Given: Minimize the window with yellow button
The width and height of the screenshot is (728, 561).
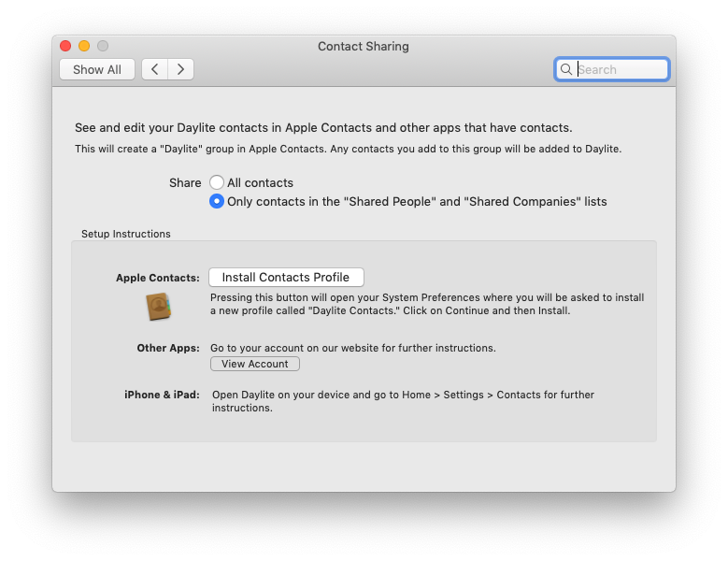Looking at the screenshot, I should [x=84, y=46].
